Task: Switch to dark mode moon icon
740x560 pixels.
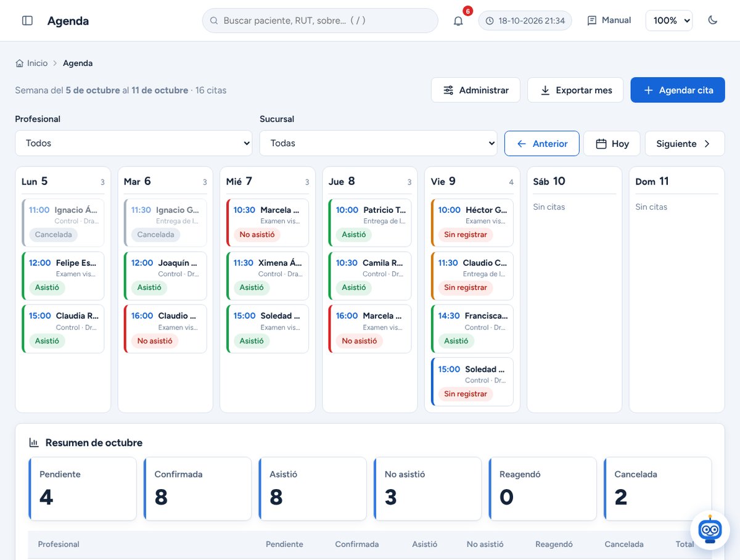Action: pos(713,20)
